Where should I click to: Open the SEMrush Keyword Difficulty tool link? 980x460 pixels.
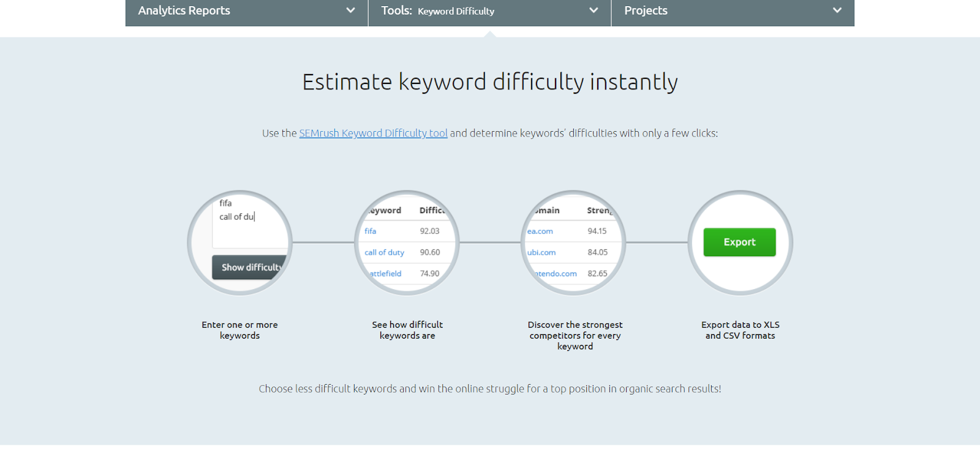pyautogui.click(x=373, y=133)
